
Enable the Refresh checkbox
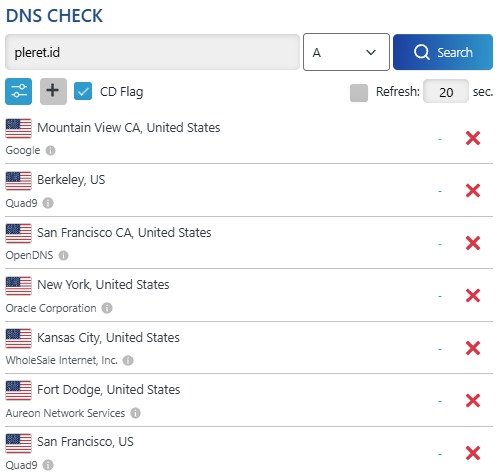[359, 93]
